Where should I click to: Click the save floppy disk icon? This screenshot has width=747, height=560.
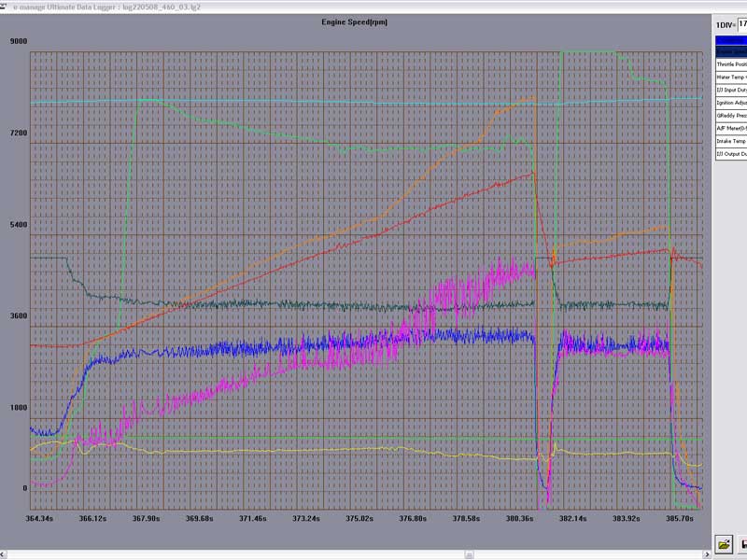coord(742,542)
